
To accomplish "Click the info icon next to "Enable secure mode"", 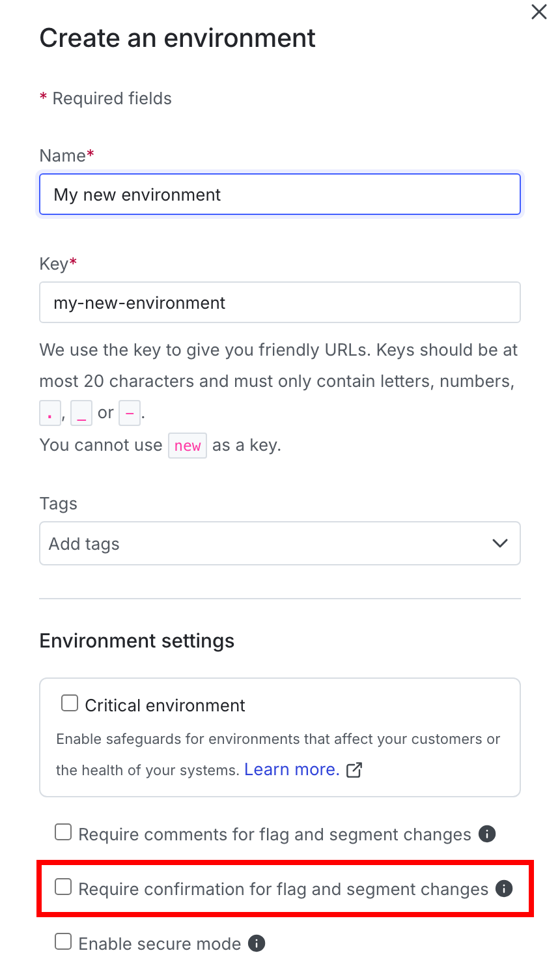I will (257, 943).
